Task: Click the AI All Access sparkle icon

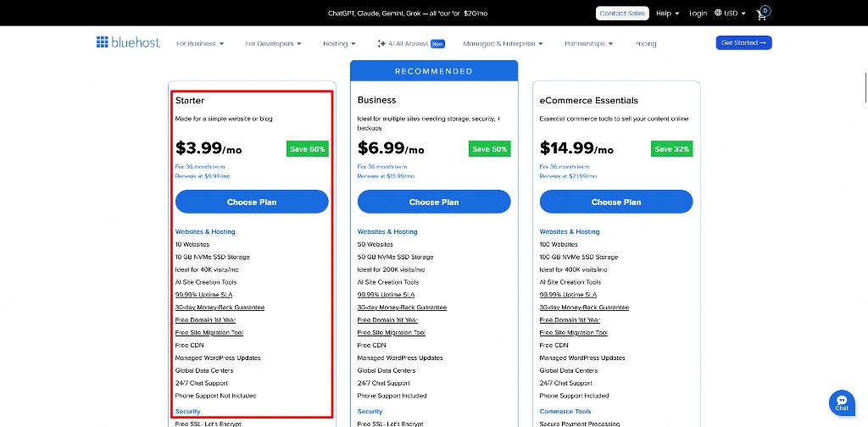Action: [381, 44]
